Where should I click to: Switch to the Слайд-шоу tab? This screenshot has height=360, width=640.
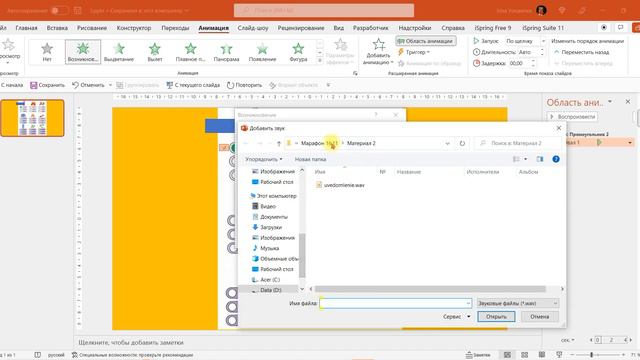coord(253,28)
